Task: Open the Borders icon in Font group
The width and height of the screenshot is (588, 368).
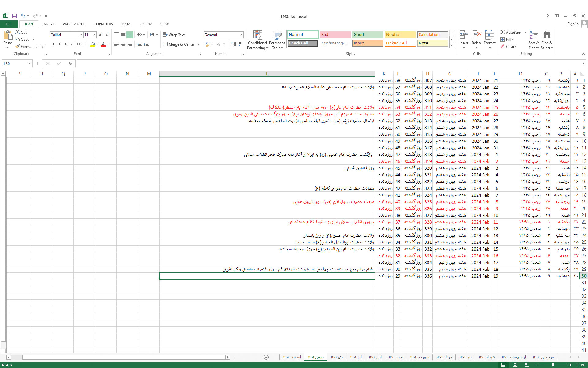Action: tap(79, 44)
